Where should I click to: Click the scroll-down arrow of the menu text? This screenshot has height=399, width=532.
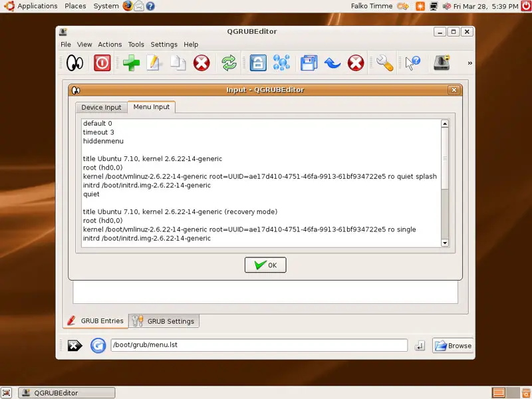coord(445,243)
